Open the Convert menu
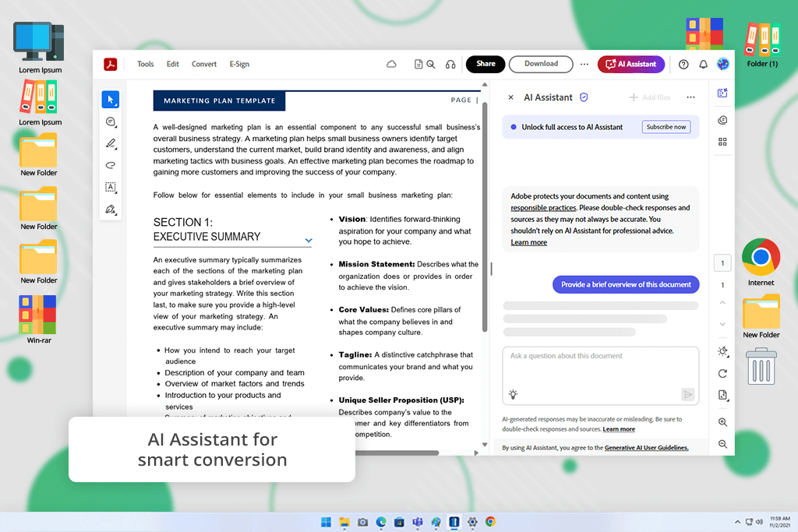The height and width of the screenshot is (532, 798). pos(203,64)
